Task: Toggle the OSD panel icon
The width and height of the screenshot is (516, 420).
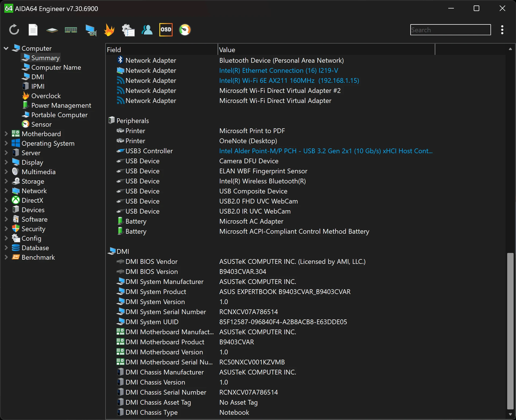Action: [x=166, y=30]
